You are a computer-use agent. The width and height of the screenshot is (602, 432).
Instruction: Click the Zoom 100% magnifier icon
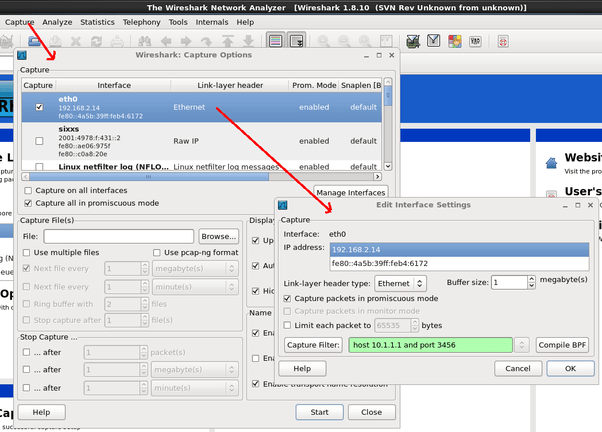(x=365, y=41)
